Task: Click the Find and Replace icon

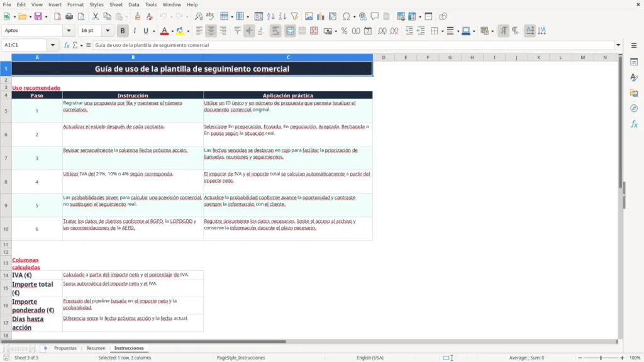Action: [198, 16]
